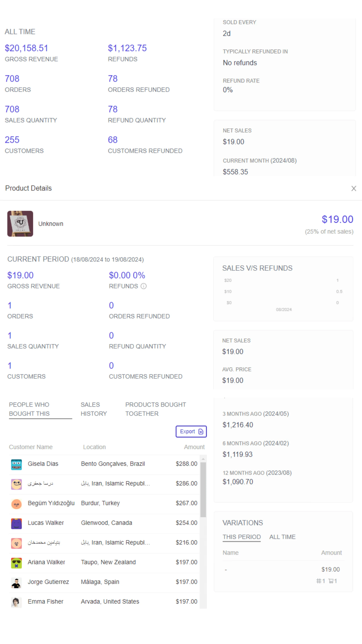This screenshot has height=644, width=362.
Task: Click the Refunds info icon
Action: (144, 286)
